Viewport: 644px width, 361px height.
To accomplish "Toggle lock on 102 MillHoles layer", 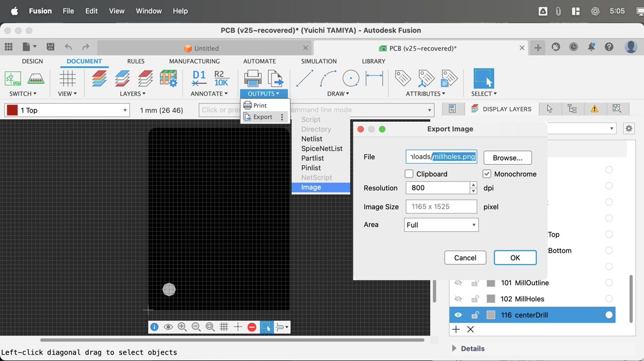I will click(x=475, y=299).
